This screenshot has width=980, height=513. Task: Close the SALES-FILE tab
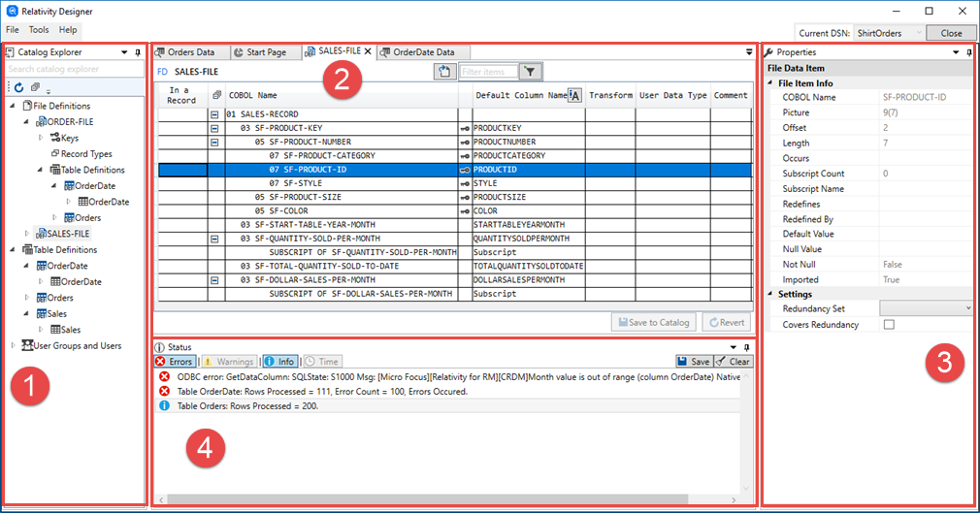coord(369,51)
